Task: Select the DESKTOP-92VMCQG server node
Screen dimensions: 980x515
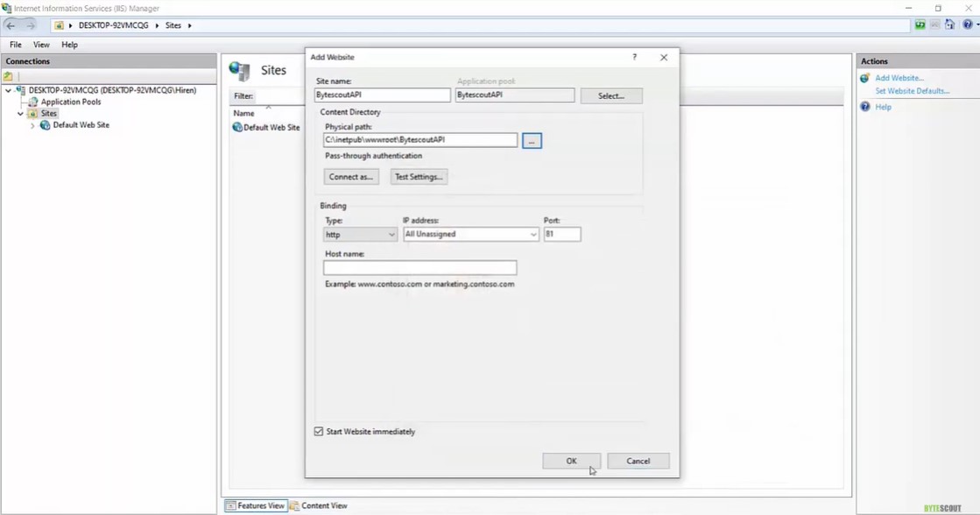Action: [x=112, y=90]
